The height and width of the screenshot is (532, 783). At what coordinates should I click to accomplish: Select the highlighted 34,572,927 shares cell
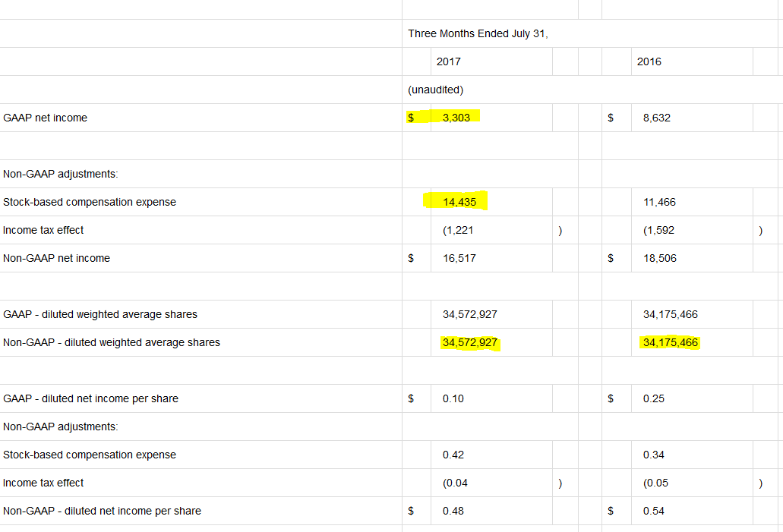(x=470, y=342)
